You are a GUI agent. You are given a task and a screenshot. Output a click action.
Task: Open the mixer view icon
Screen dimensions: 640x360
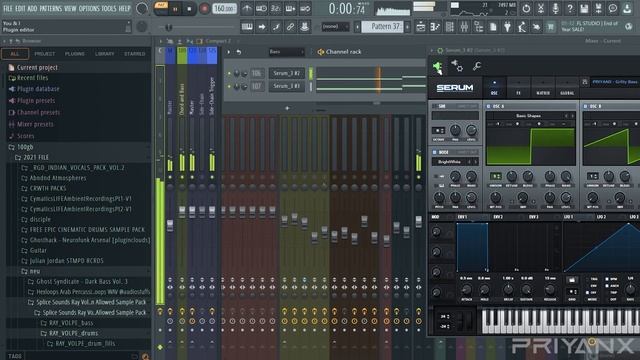tap(464, 27)
